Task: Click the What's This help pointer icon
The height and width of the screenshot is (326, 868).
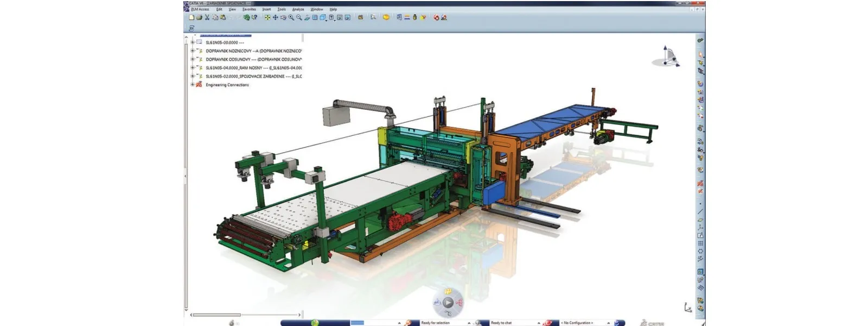Action: (x=254, y=17)
